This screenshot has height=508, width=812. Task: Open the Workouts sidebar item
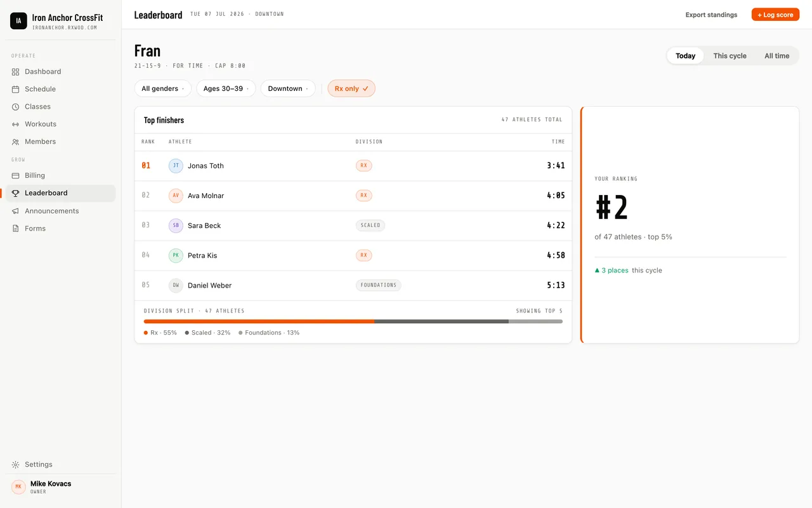click(x=61, y=124)
